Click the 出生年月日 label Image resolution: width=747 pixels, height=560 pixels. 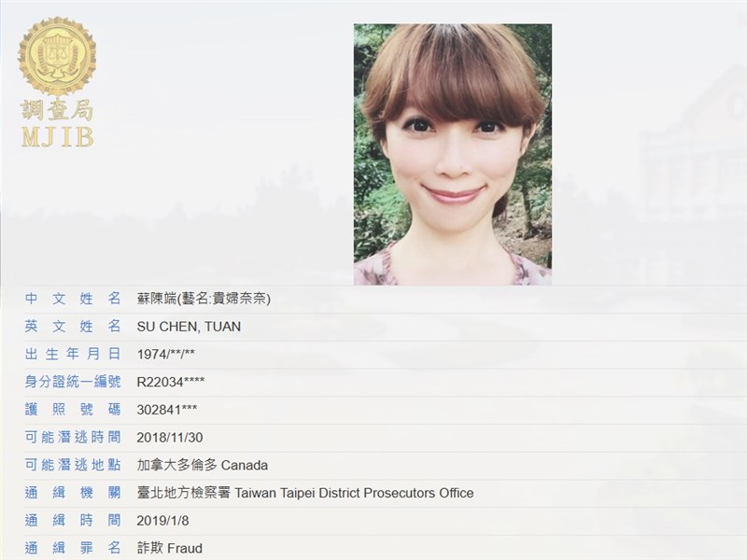coord(73,354)
